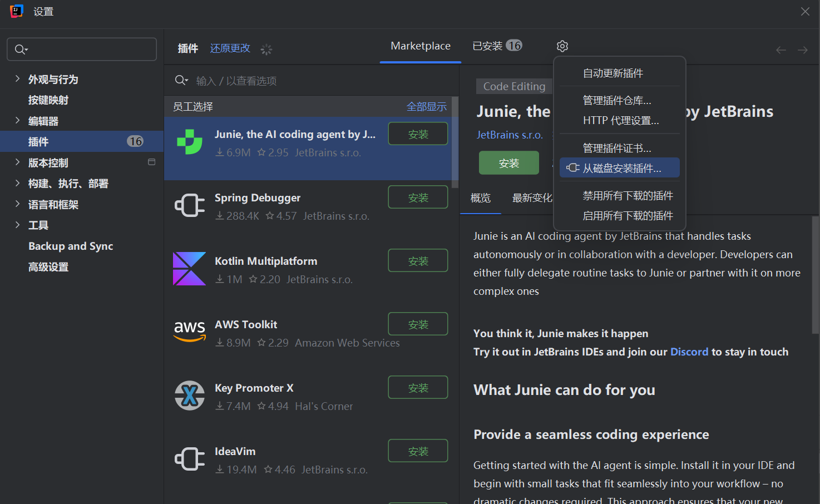Expand the 语言和框架 settings node
Image resolution: width=820 pixels, height=504 pixels.
click(x=17, y=204)
